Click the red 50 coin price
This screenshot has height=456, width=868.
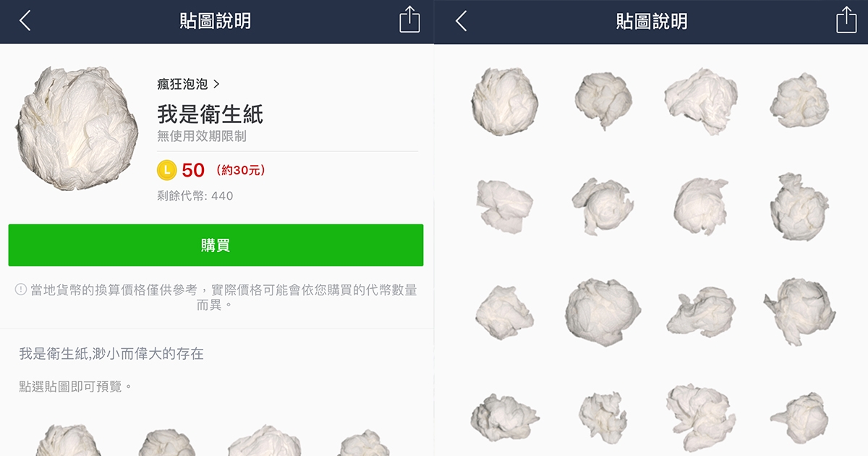coord(193,170)
